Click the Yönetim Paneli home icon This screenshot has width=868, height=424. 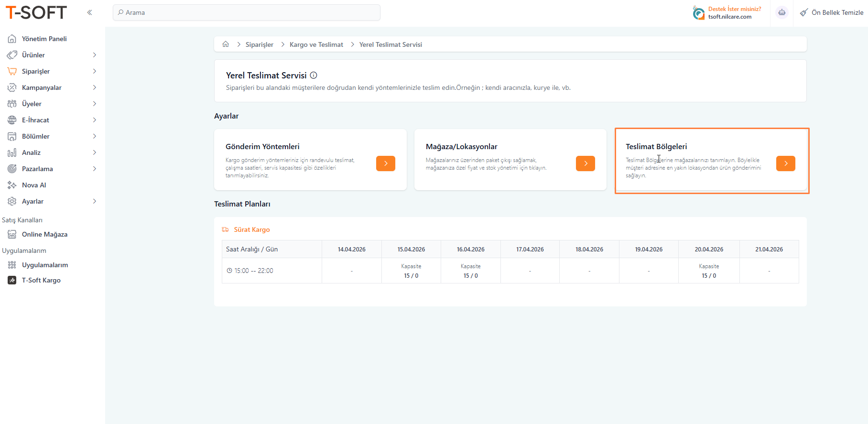[12, 39]
